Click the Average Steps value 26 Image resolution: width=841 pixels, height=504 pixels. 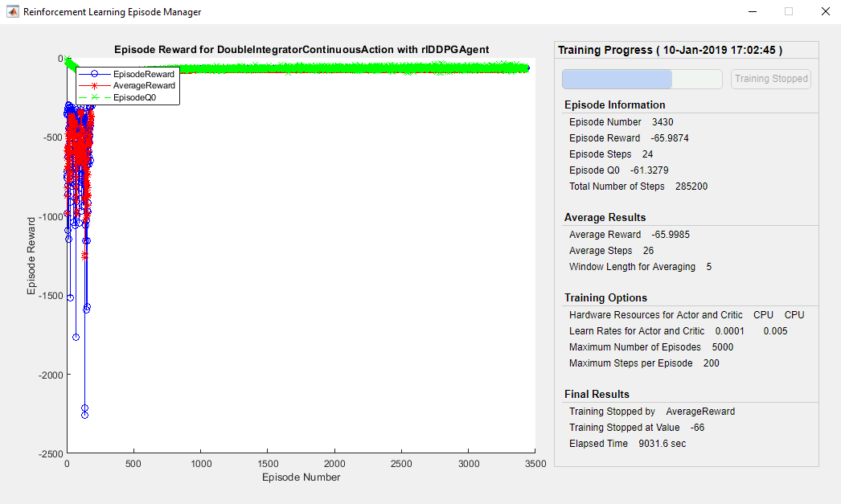pyautogui.click(x=648, y=251)
